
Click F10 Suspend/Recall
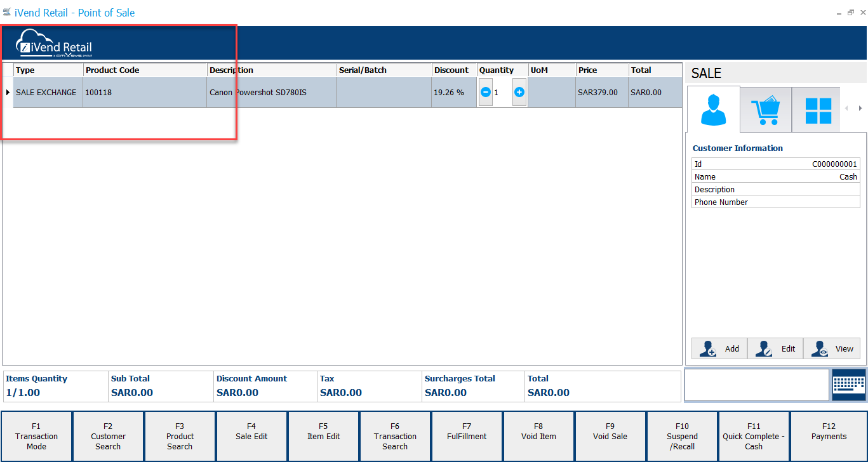point(682,436)
